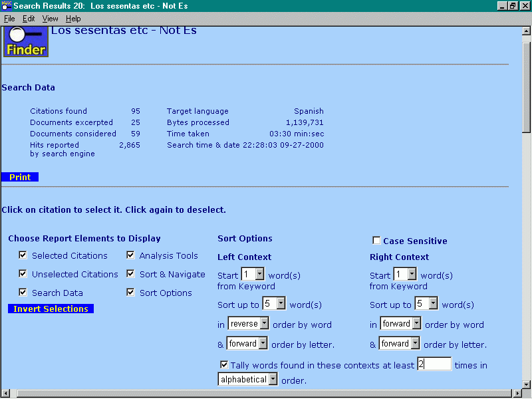This screenshot has width=532, height=399.
Task: Click the '2,865' hits reported value
Action: click(130, 145)
